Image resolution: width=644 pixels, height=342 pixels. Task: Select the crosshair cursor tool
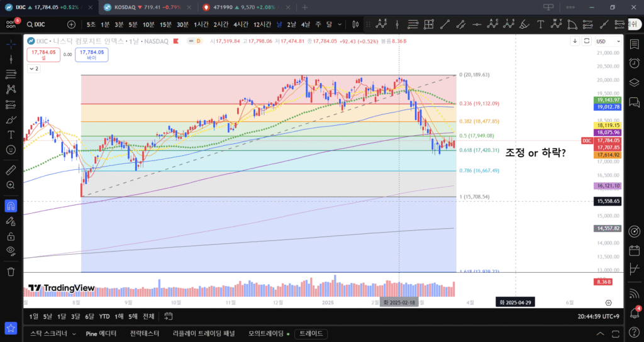(11, 44)
